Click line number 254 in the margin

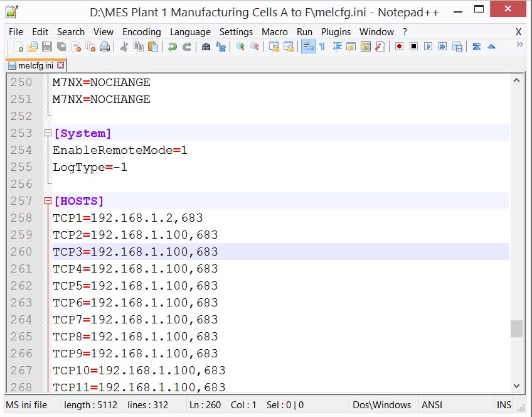[21, 150]
